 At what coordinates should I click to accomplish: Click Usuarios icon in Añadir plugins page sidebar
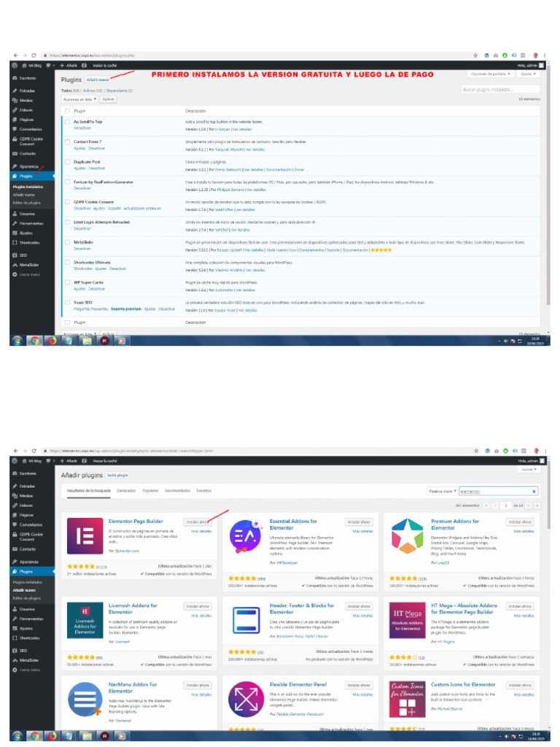(x=15, y=609)
